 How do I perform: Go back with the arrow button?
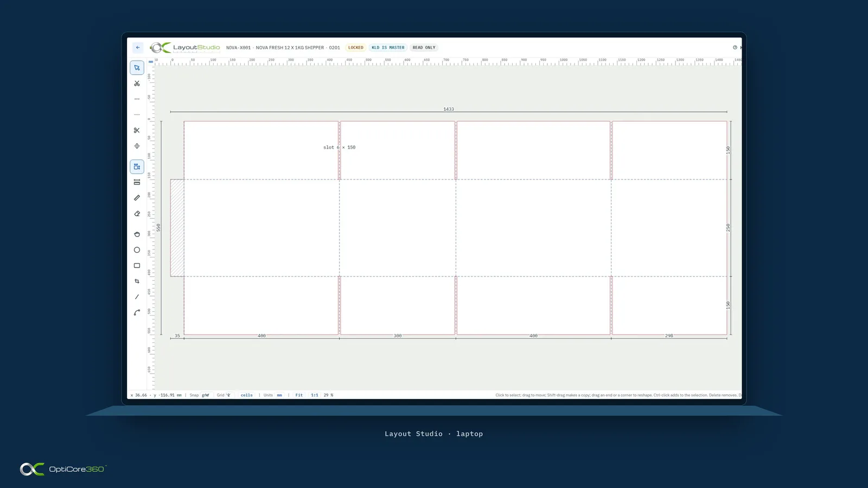(x=138, y=48)
